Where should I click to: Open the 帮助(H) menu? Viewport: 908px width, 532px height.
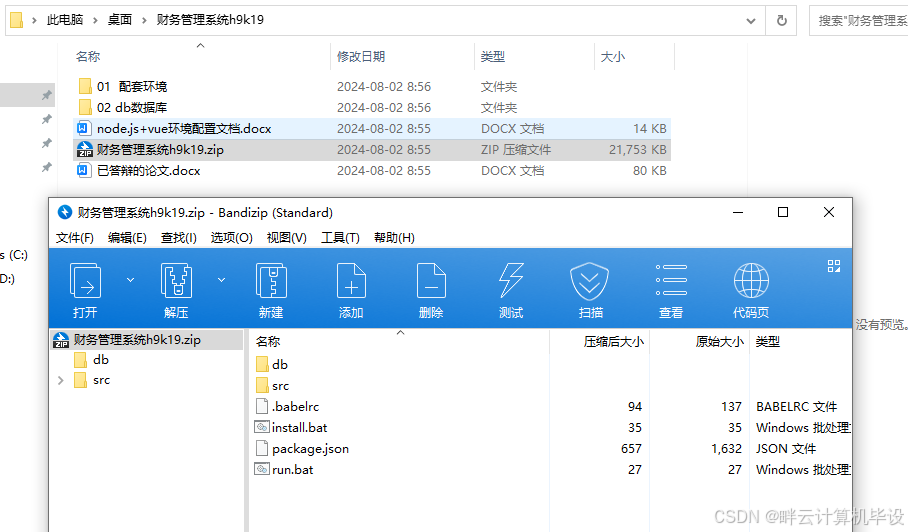[x=394, y=238]
